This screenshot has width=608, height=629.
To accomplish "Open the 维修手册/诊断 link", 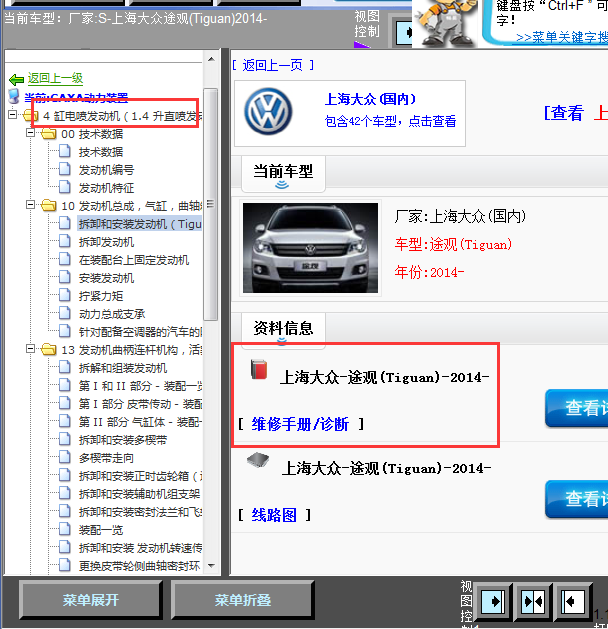I will 300,424.
